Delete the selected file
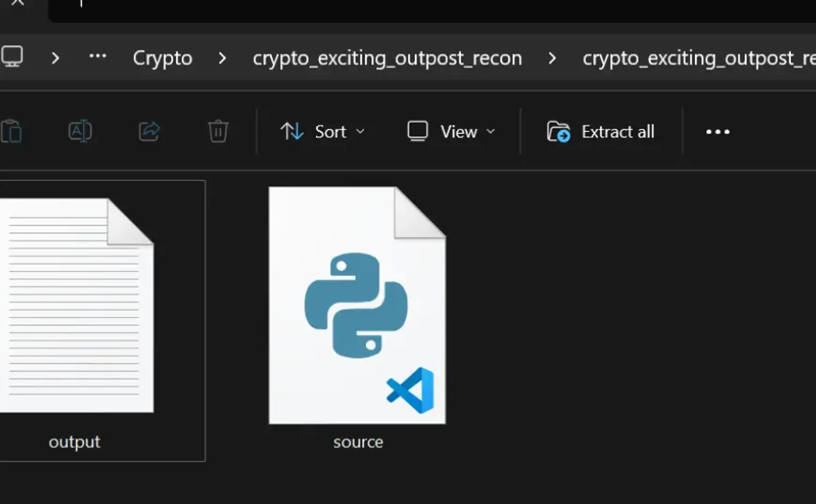This screenshot has width=816, height=504. click(218, 132)
